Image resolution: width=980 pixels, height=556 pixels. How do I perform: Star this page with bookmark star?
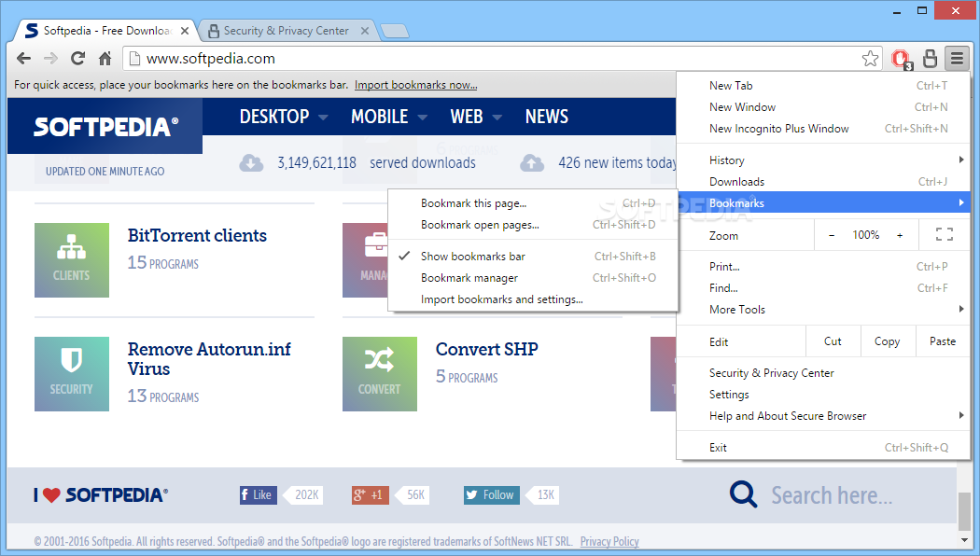point(870,59)
